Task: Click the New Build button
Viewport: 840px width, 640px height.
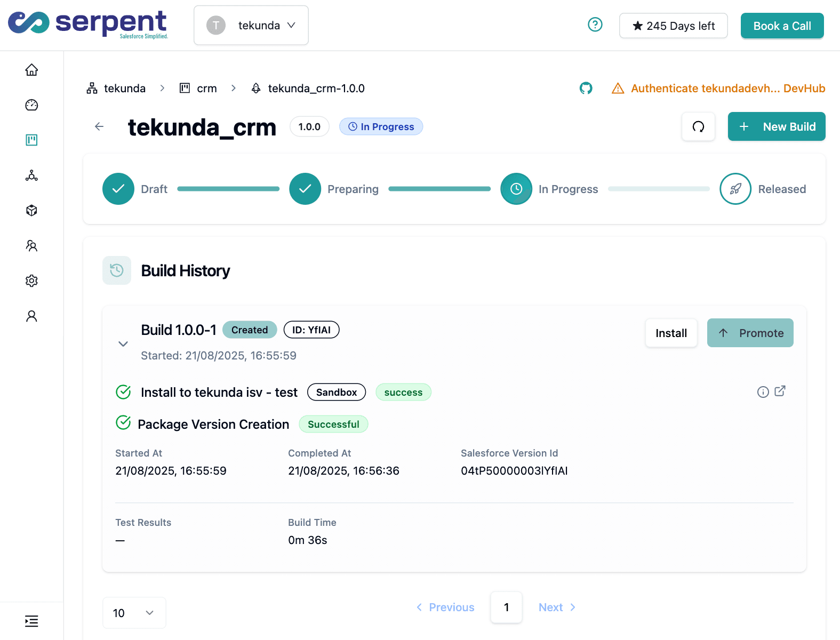Action: [776, 127]
